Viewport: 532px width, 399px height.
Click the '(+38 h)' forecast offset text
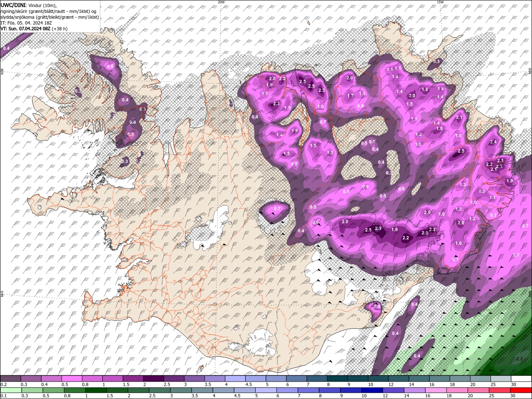tap(60, 29)
